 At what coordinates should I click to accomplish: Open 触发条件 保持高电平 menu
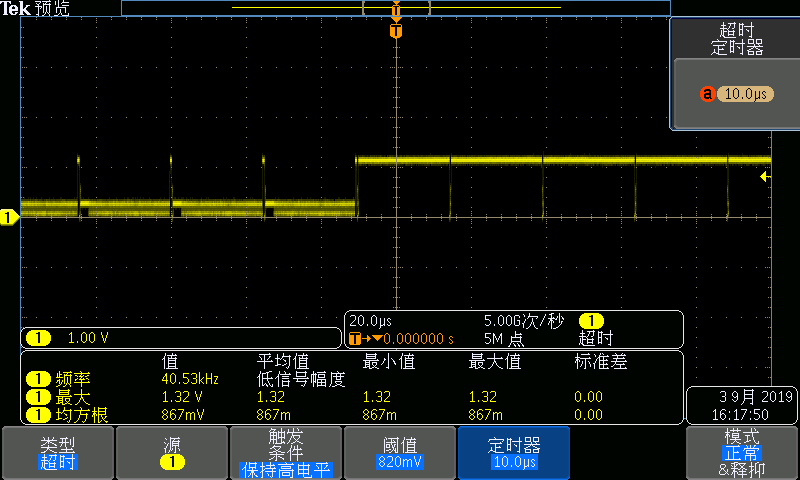tap(286, 452)
